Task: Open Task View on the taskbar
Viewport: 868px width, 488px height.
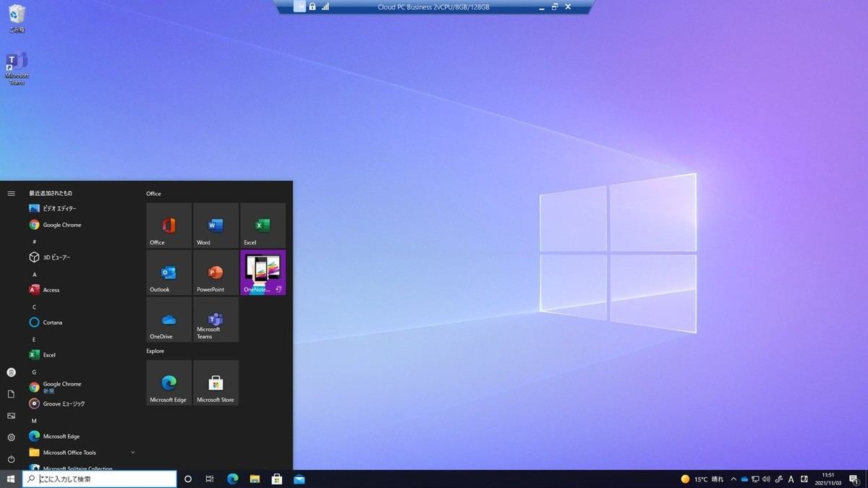Action: coord(210,479)
